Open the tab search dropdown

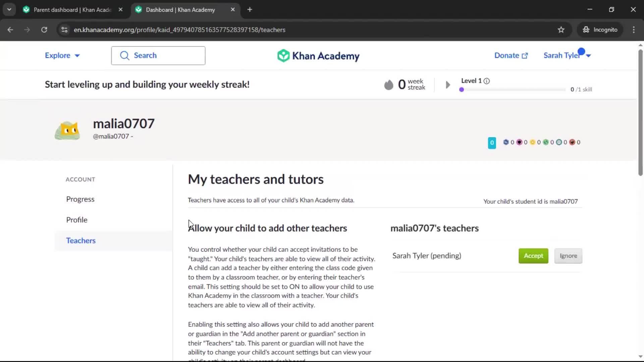(9, 10)
